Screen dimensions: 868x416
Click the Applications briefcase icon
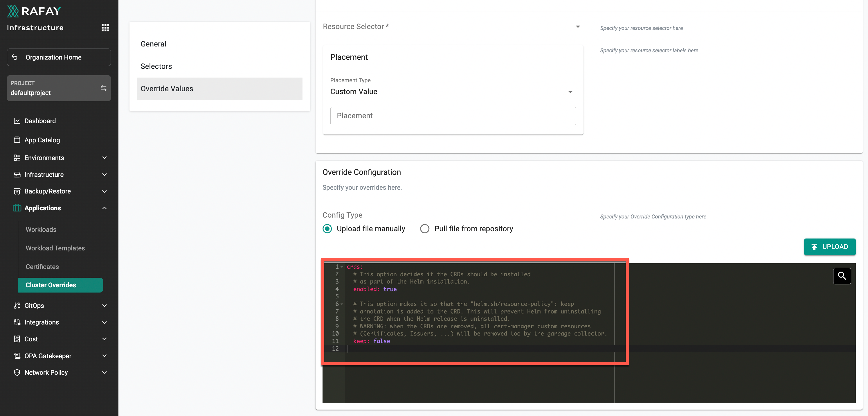(17, 208)
